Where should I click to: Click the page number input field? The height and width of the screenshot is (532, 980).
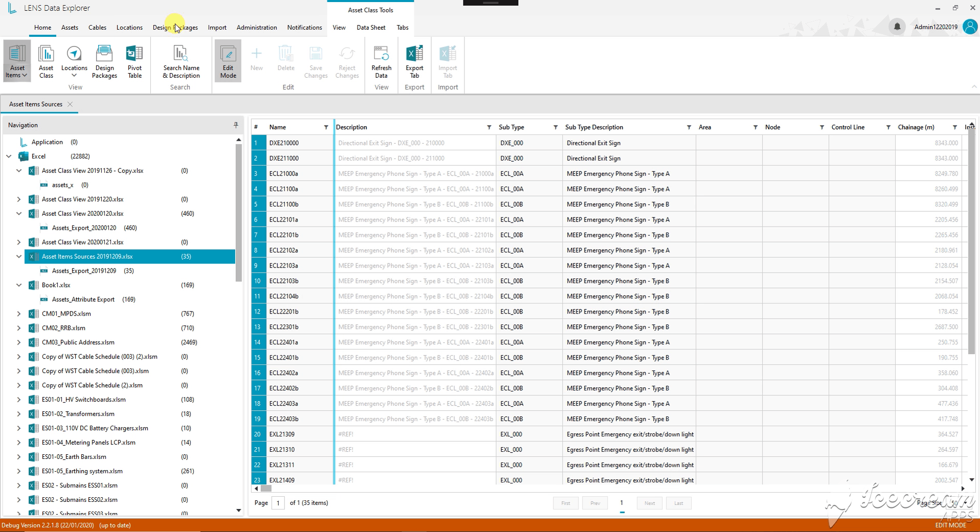[278, 503]
